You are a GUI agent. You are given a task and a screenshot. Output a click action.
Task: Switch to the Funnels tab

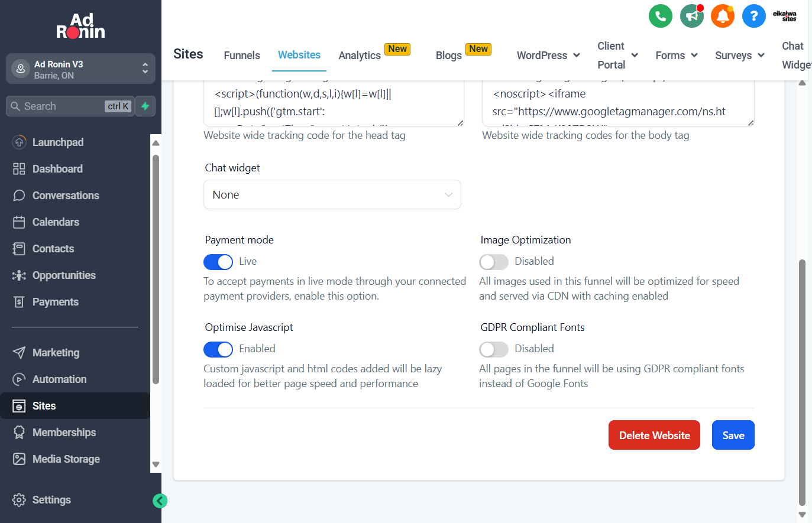[x=242, y=56]
